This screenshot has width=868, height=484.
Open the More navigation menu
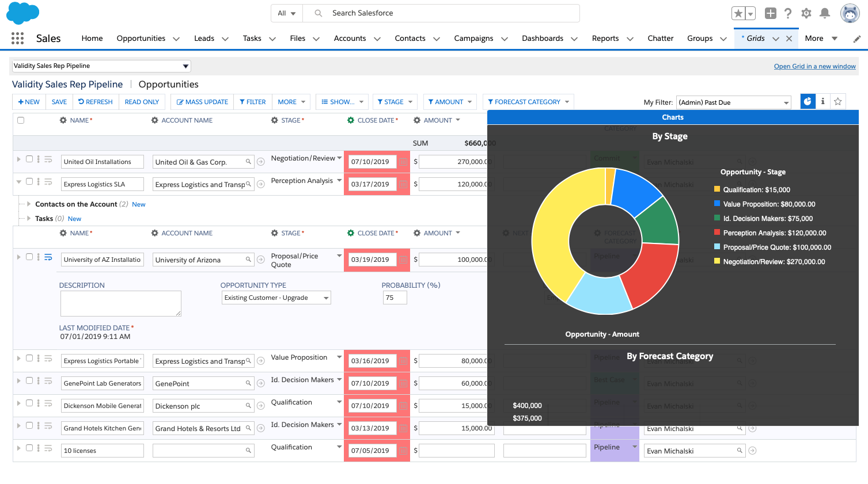point(821,39)
